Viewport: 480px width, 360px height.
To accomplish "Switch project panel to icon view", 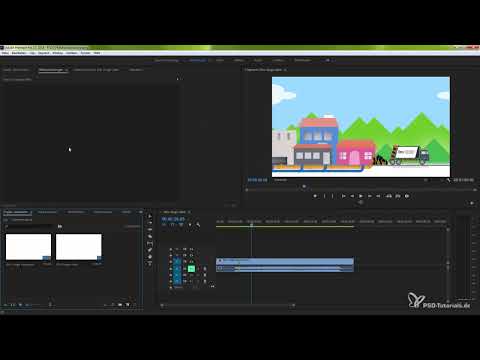I will coord(20,305).
